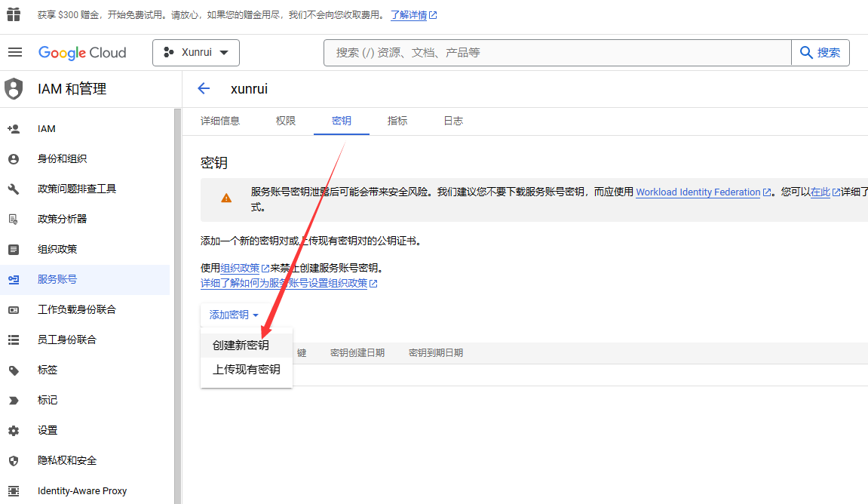Click the 标记 marker icon

(x=14, y=401)
